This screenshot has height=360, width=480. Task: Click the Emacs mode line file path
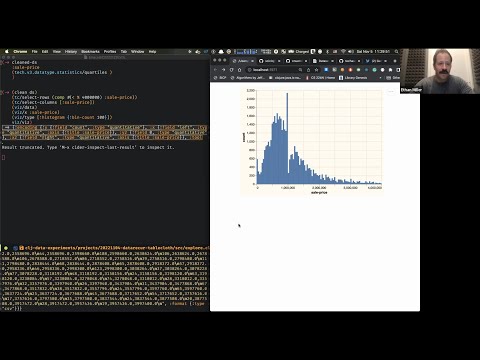tap(117, 248)
